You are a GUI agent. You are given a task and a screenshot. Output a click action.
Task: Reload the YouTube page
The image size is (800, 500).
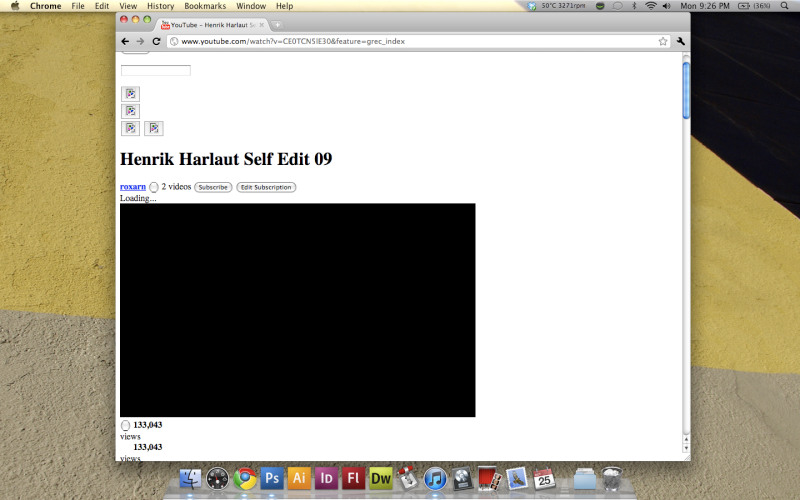[156, 41]
